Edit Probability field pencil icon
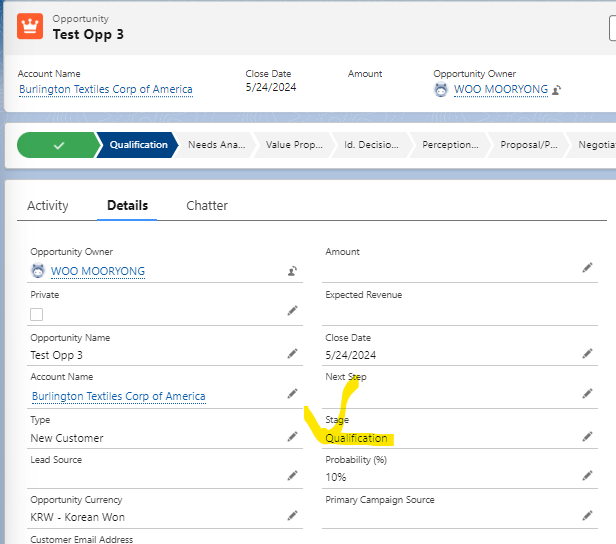The height and width of the screenshot is (544, 616). pyautogui.click(x=587, y=476)
